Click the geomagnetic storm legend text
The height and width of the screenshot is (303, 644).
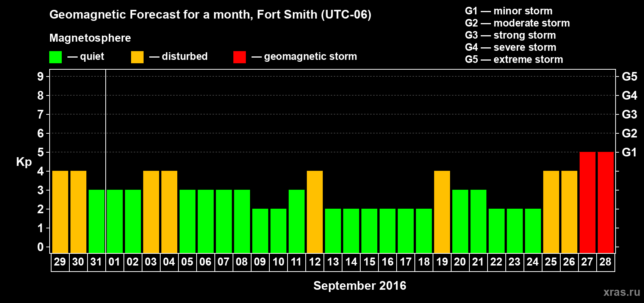point(311,57)
